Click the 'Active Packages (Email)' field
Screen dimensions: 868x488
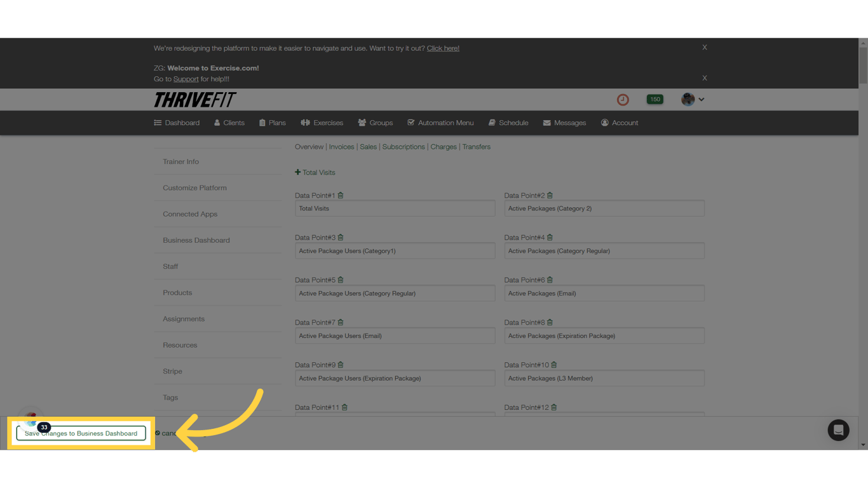[604, 294]
